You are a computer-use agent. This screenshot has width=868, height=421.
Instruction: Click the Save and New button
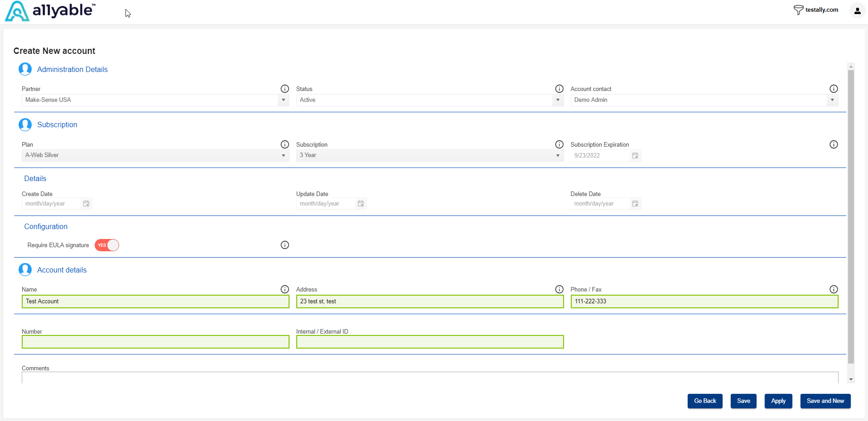coord(825,401)
